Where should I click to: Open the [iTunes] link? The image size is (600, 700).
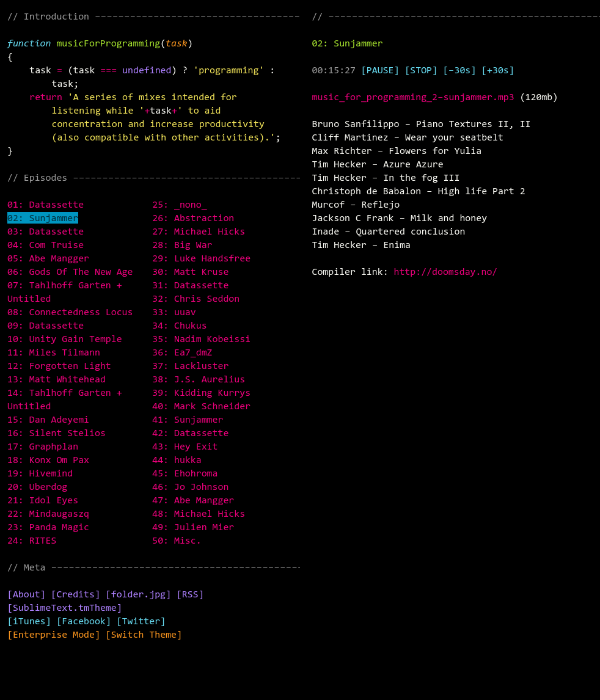[x=29, y=621]
